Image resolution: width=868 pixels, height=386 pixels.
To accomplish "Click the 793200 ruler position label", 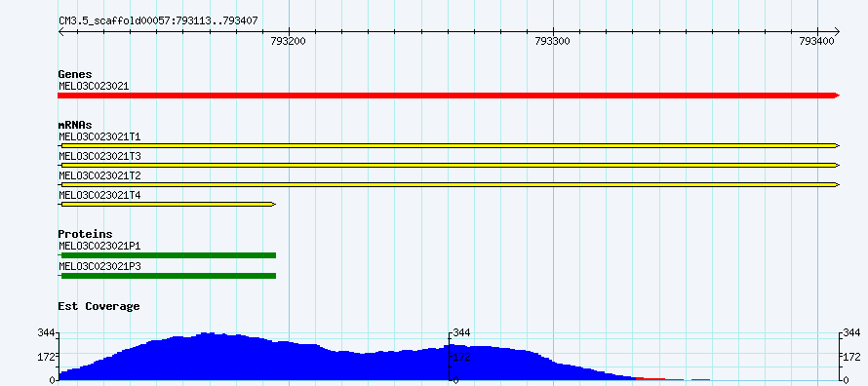I will click(288, 42).
